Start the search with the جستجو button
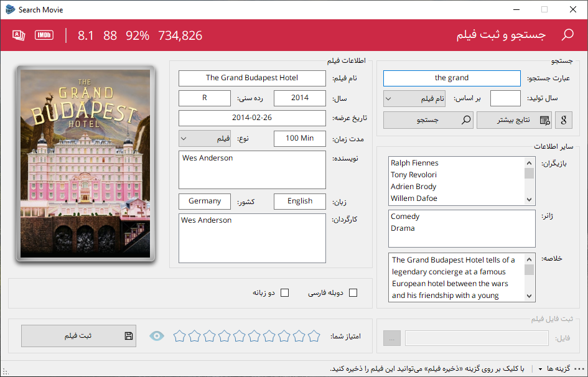The image size is (588, 377). (428, 120)
